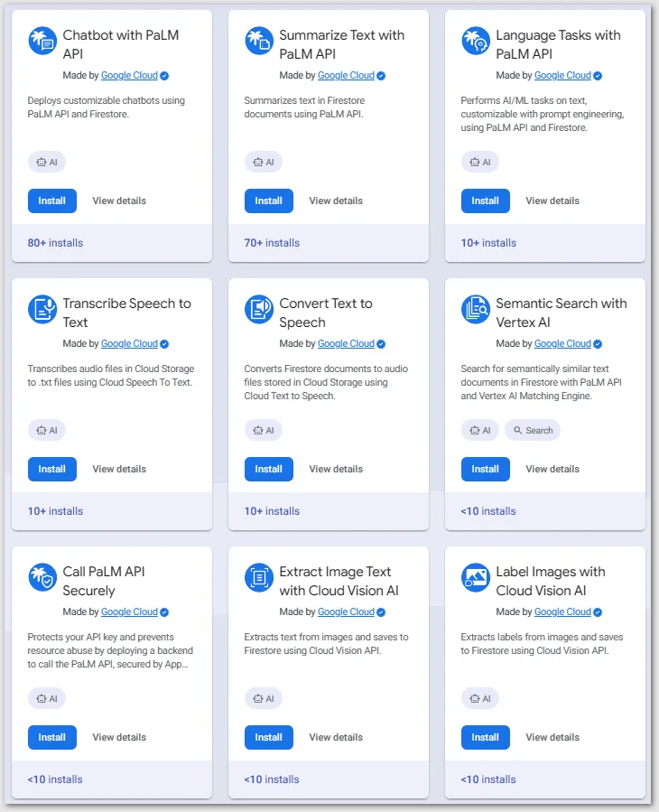Click the Semantic Search with Vertex AI icon
The height and width of the screenshot is (812, 659).
[476, 309]
